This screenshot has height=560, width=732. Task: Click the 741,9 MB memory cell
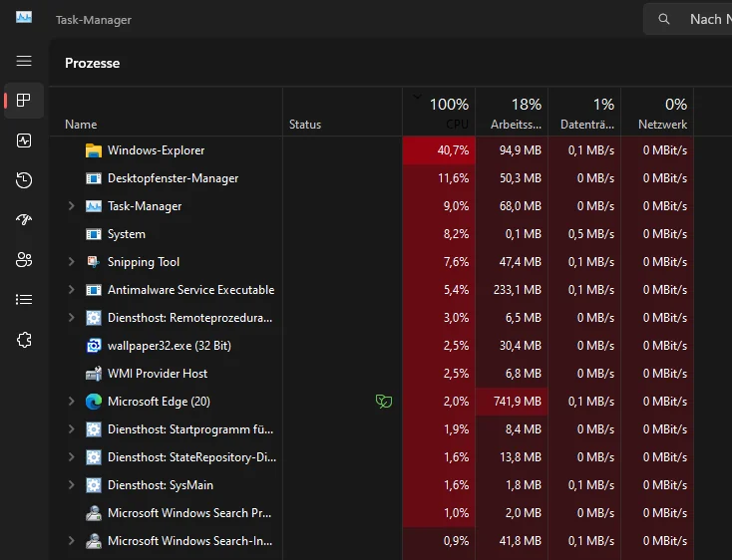(x=512, y=401)
